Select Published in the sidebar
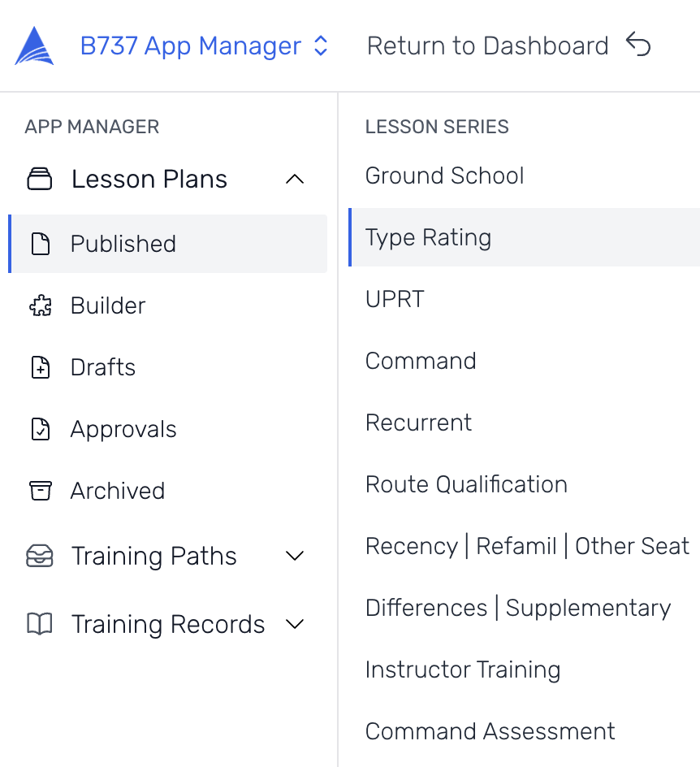This screenshot has height=767, width=700. (123, 244)
